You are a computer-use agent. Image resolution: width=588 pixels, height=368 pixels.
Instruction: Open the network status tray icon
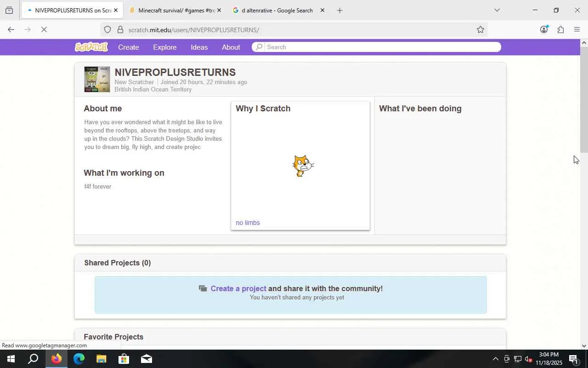tap(517, 359)
